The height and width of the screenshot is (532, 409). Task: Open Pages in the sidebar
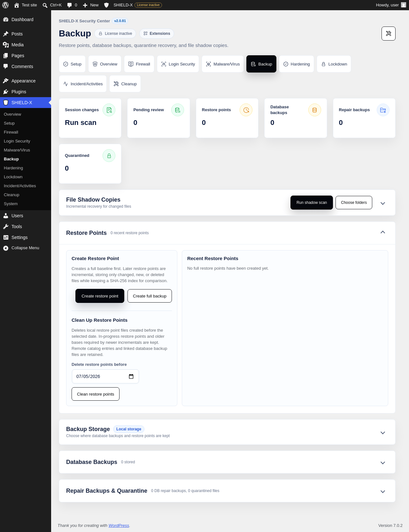pyautogui.click(x=26, y=56)
